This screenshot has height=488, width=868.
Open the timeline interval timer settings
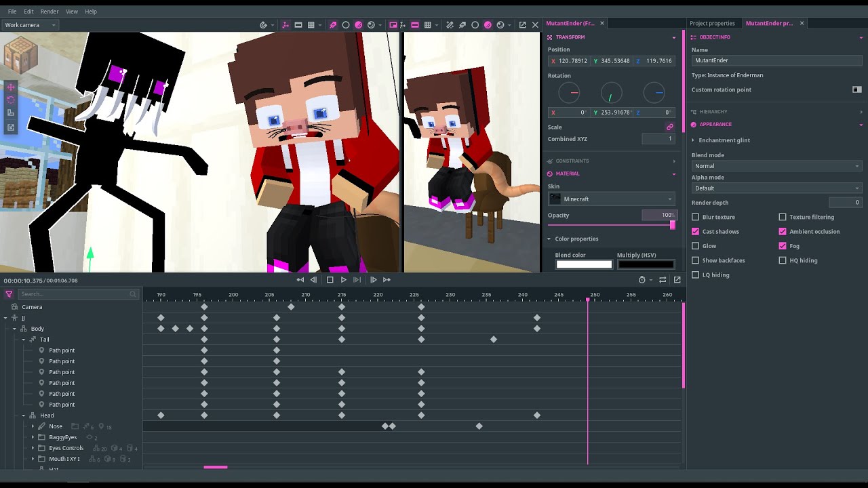[642, 280]
